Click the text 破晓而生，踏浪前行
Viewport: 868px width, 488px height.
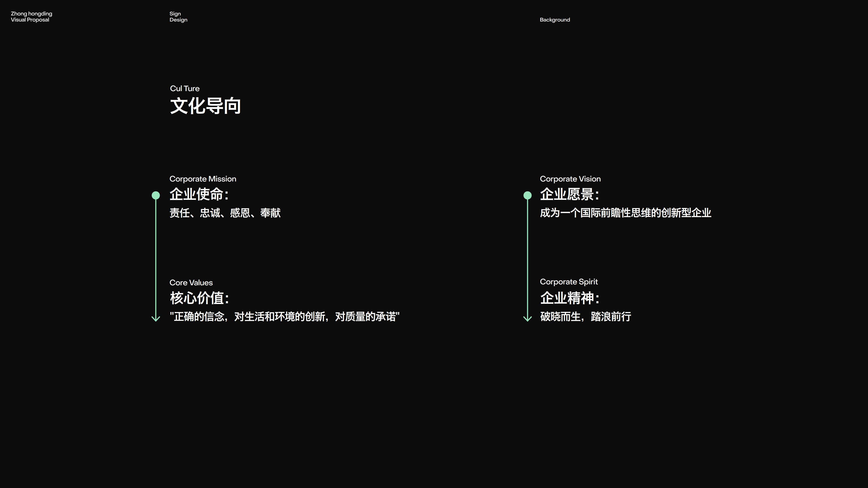click(x=585, y=317)
